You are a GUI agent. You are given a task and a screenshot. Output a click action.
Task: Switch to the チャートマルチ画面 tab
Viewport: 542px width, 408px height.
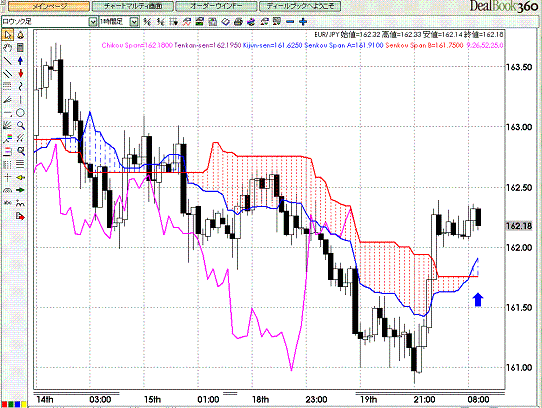(x=133, y=6)
